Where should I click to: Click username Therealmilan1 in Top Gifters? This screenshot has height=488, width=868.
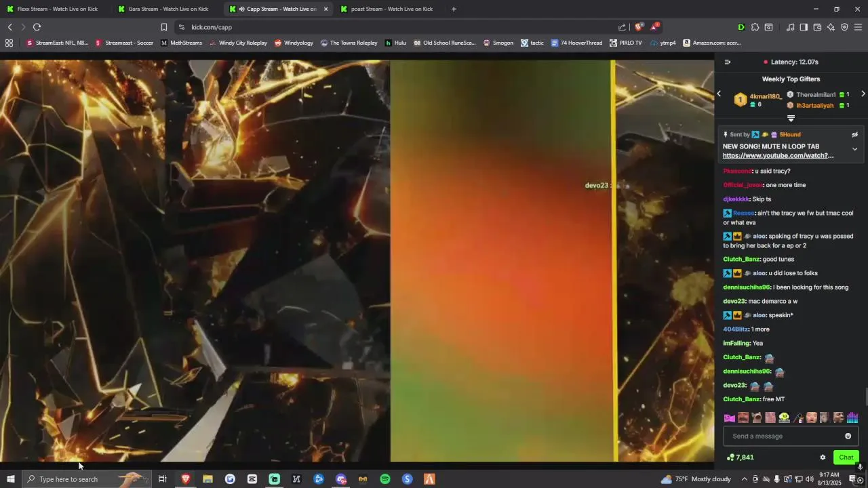[816, 95]
